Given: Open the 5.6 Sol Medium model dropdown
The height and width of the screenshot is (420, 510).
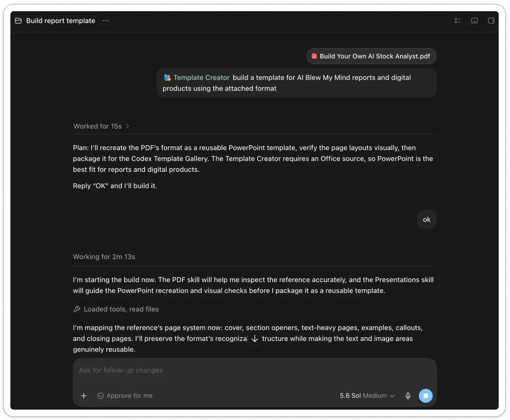Looking at the screenshot, I should click(x=367, y=396).
